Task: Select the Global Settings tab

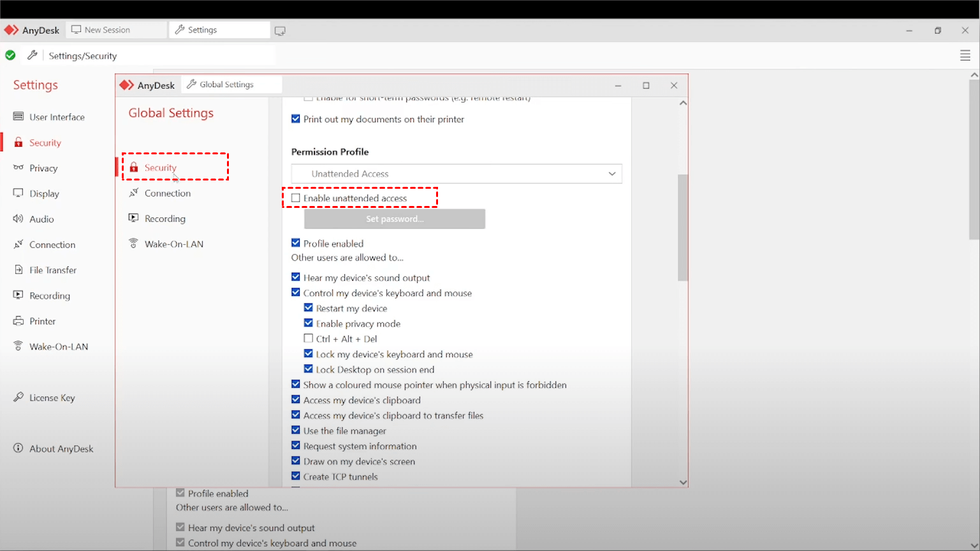Action: click(x=226, y=85)
